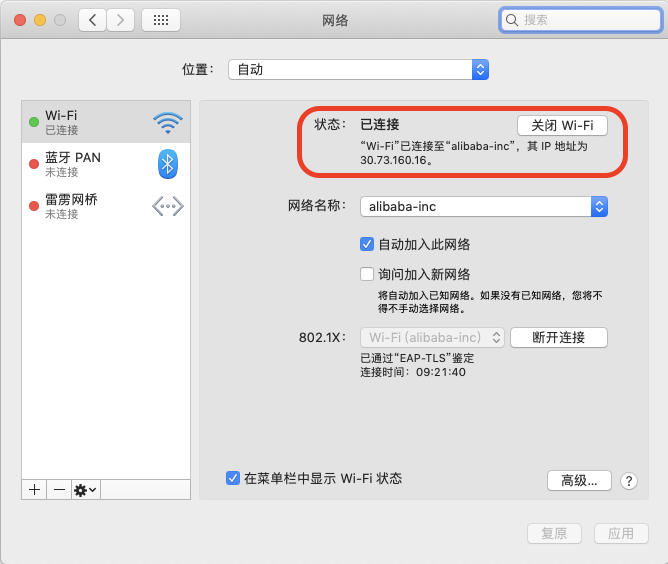Click 连接时间 09:21:40 text
This screenshot has width=668, height=564.
(x=413, y=372)
